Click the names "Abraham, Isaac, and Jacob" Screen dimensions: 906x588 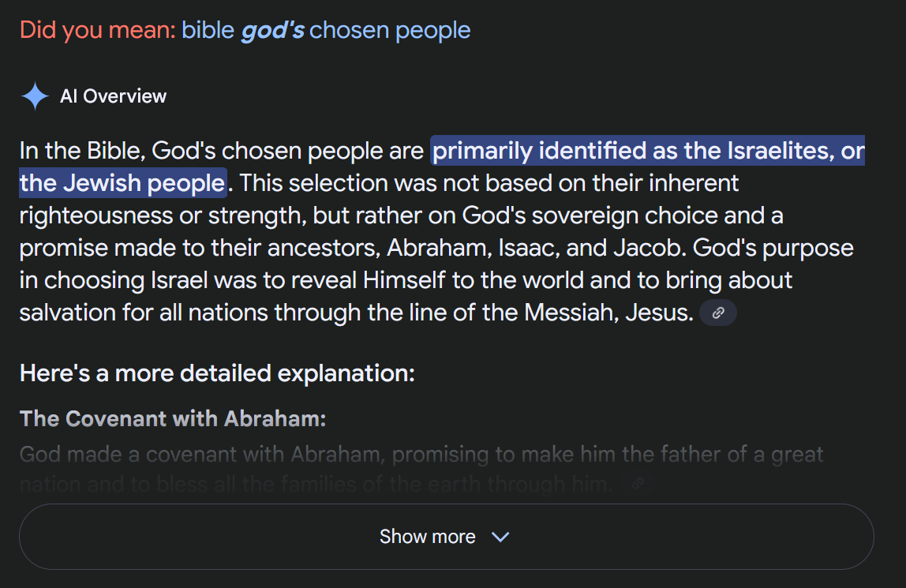(531, 248)
